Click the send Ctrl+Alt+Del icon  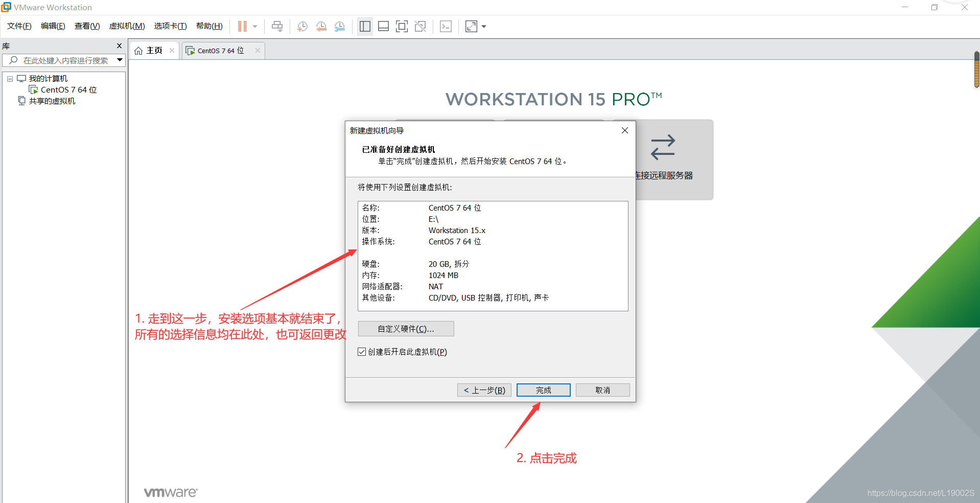[x=277, y=26]
